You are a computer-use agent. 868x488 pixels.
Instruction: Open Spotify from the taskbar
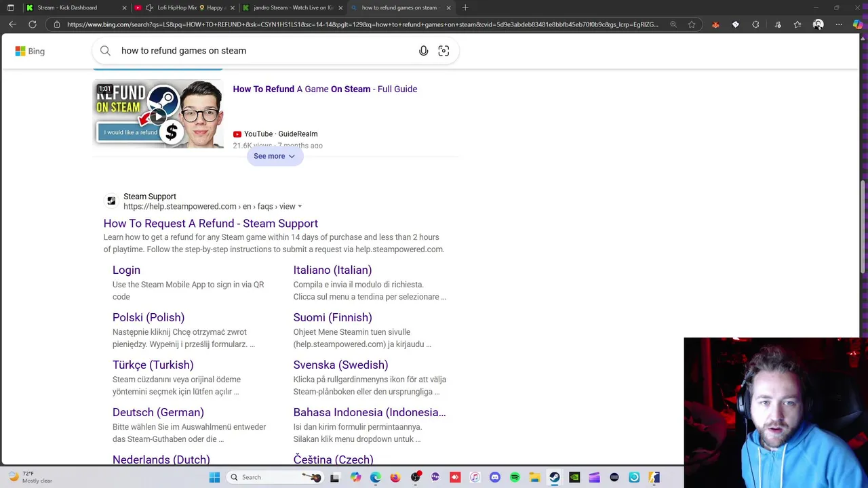(515, 477)
